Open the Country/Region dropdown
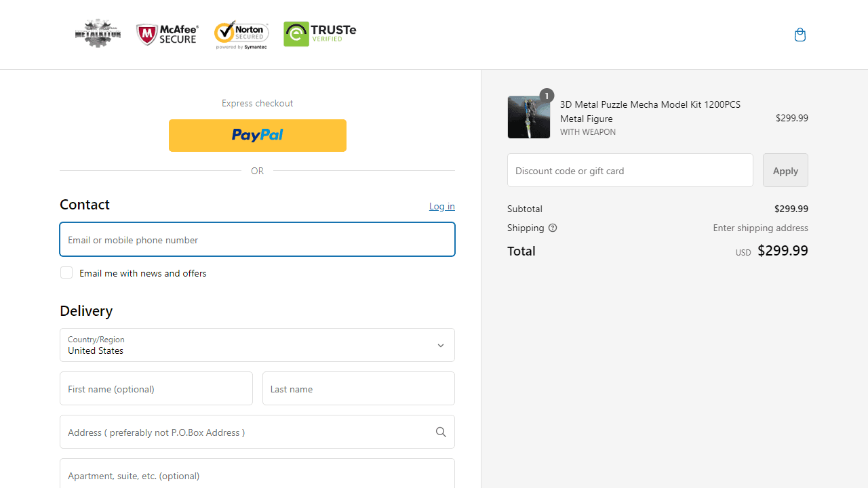Image resolution: width=868 pixels, height=488 pixels. 257,345
